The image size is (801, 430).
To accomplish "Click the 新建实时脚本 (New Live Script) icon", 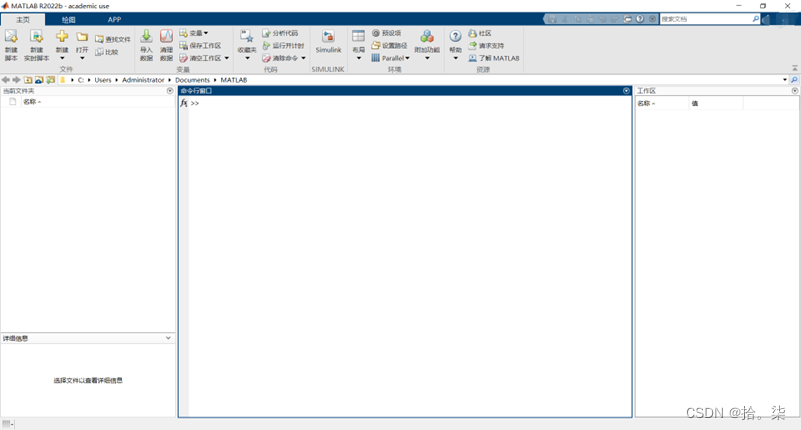I will click(x=36, y=36).
